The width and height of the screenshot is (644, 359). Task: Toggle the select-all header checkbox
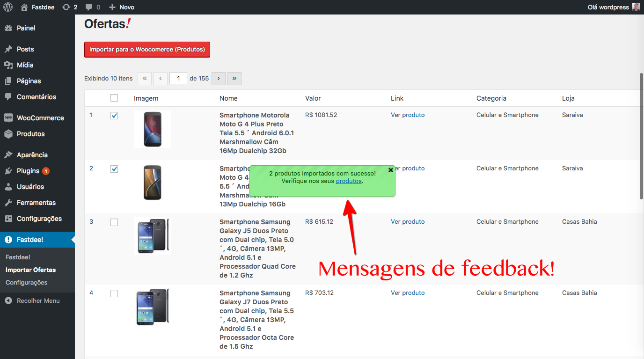114,98
